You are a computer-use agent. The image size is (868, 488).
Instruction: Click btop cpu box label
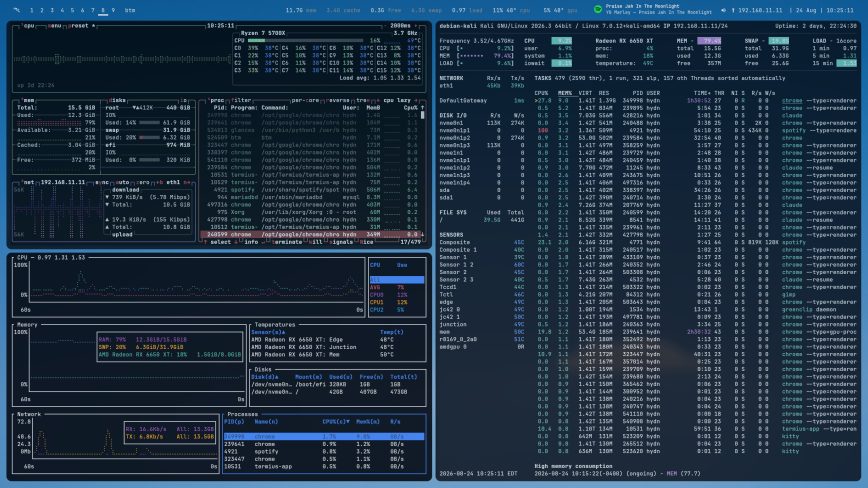(29, 25)
